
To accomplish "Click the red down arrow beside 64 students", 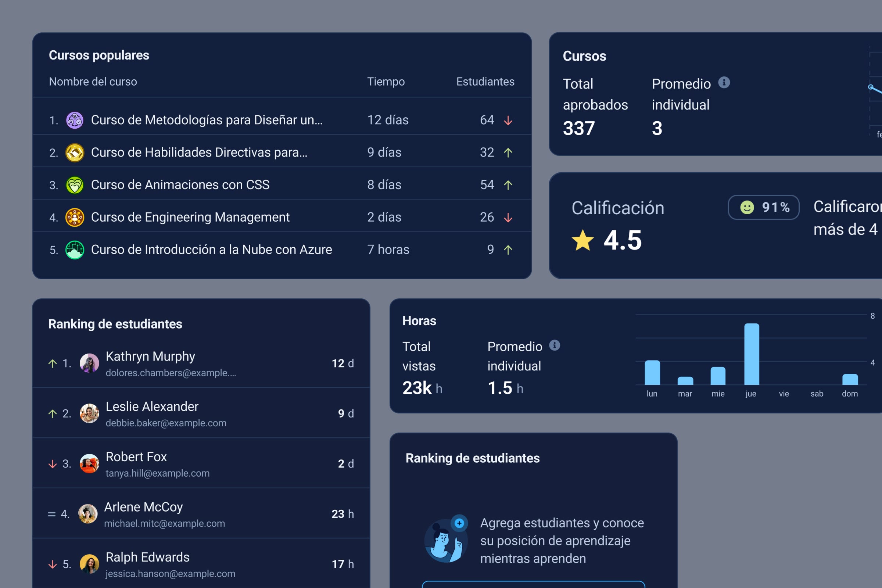I will [509, 120].
